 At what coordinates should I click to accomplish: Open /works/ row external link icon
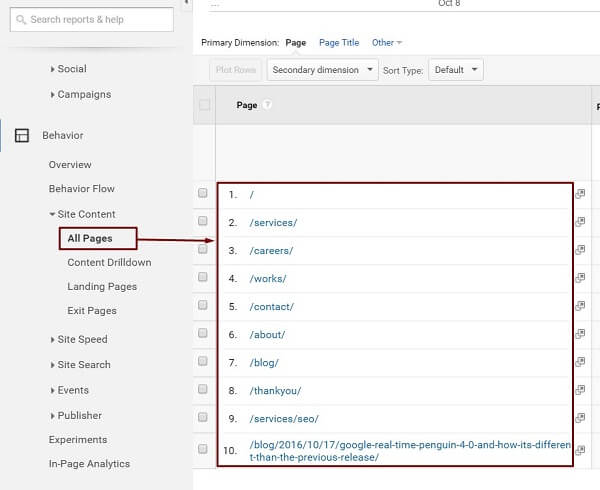point(580,278)
